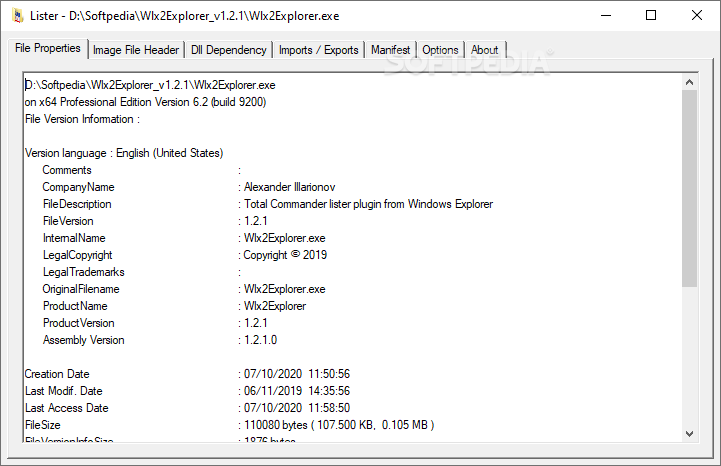Click '07/10/2020 11:58:50' access date value
721x466 pixels.
pos(297,408)
